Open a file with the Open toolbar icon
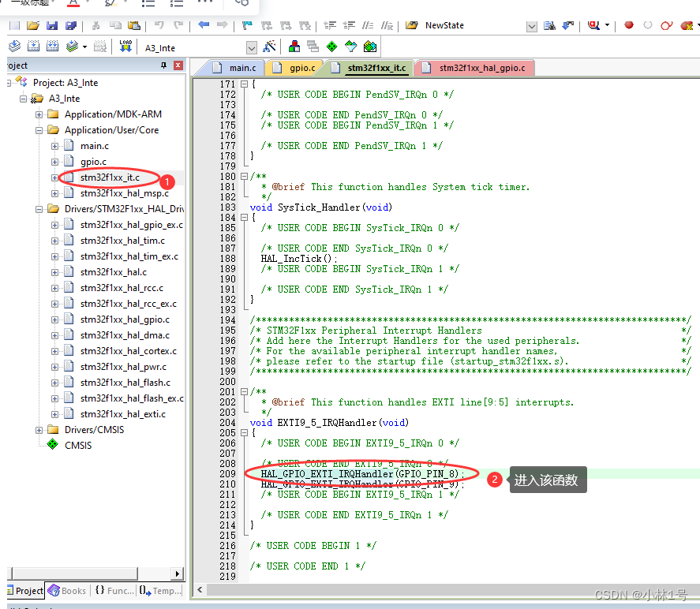The height and width of the screenshot is (609, 700). [x=32, y=25]
